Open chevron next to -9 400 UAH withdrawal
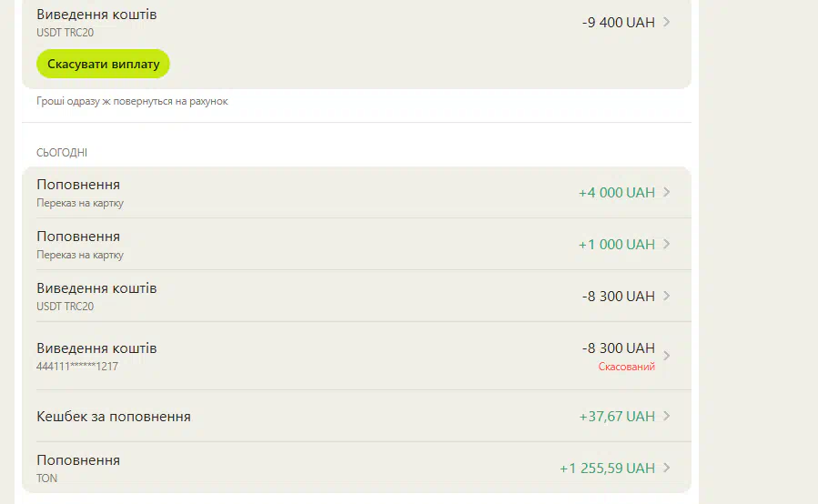The width and height of the screenshot is (818, 504). tap(667, 22)
